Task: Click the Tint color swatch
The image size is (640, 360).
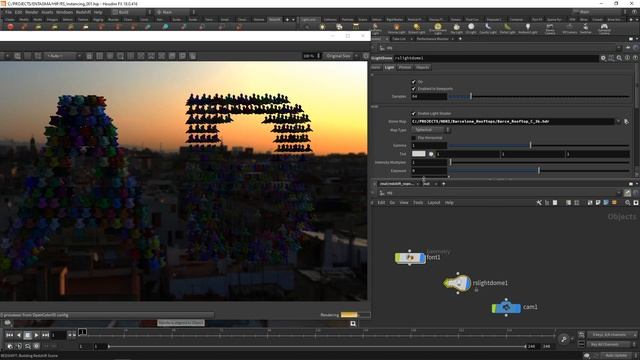Action: tap(418, 154)
